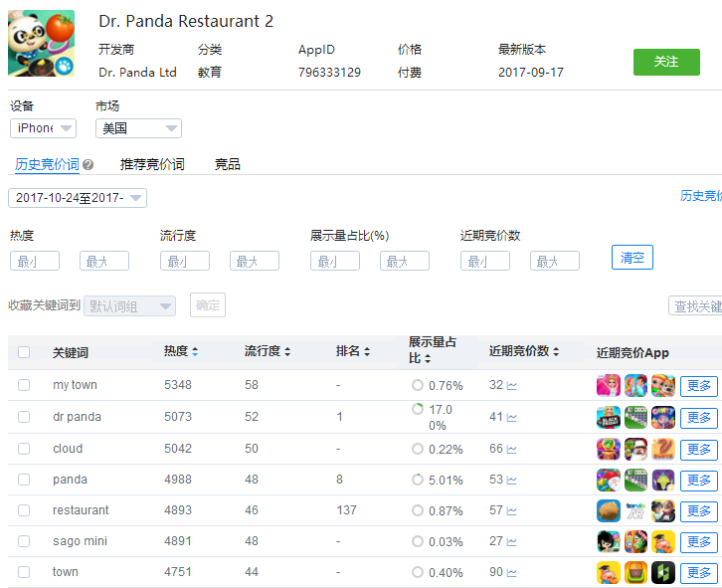Click third bidding app icon in dr panda row
Screen dimensions: 722x588
[663, 417]
